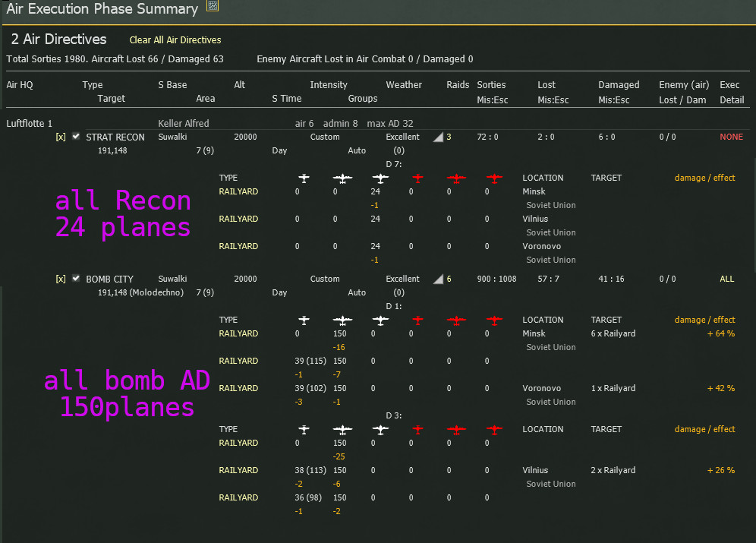Click the red fighter plane icon in the D 3 header row
This screenshot has width=756, height=543.
coord(418,430)
